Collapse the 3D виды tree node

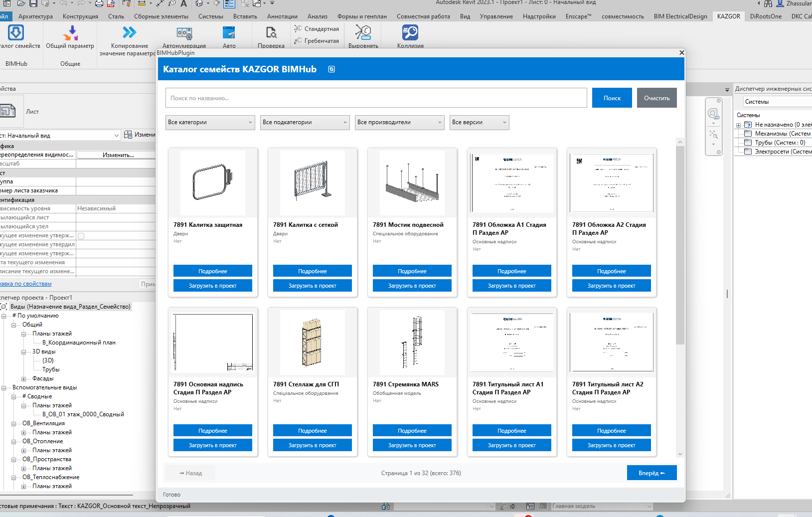click(24, 352)
